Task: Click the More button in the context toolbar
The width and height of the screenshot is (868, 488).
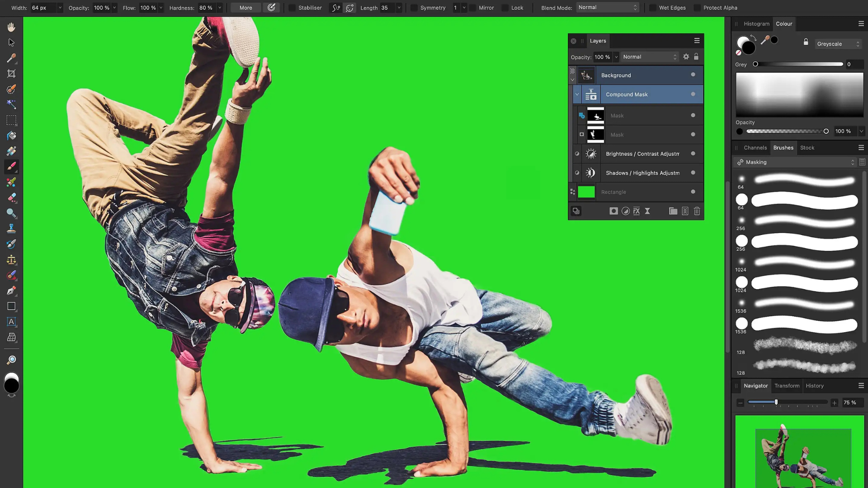Action: tap(245, 8)
